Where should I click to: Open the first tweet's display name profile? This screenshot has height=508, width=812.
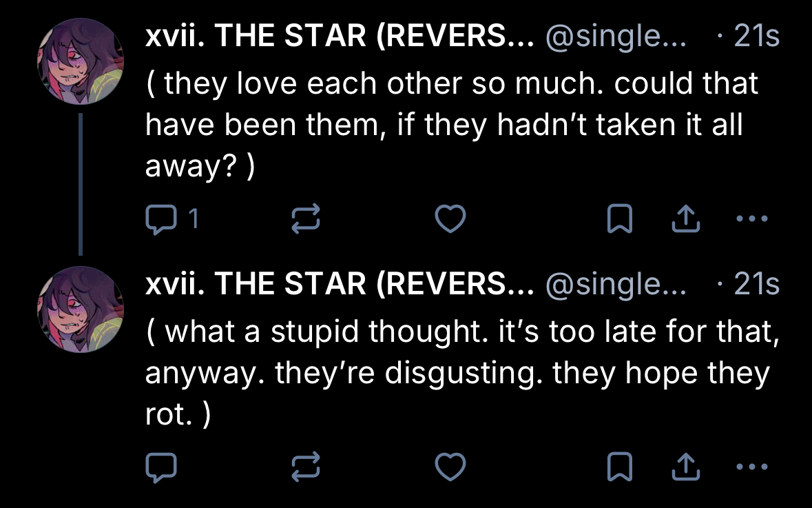[340, 37]
